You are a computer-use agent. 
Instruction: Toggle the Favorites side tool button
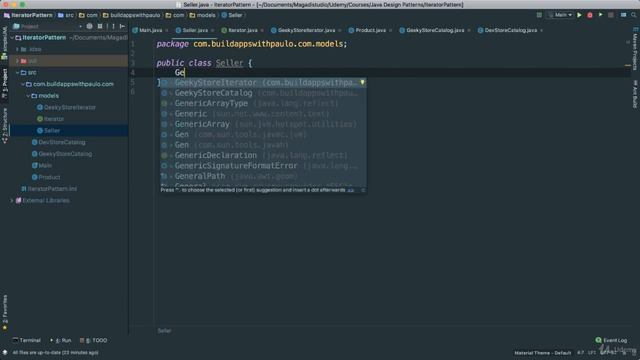coord(4,312)
